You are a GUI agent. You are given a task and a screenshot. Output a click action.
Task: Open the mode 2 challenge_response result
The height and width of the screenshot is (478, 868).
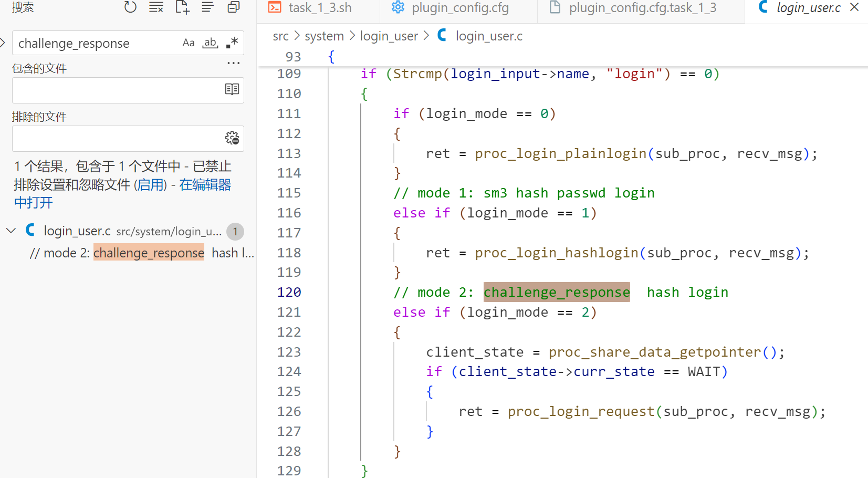click(x=142, y=253)
